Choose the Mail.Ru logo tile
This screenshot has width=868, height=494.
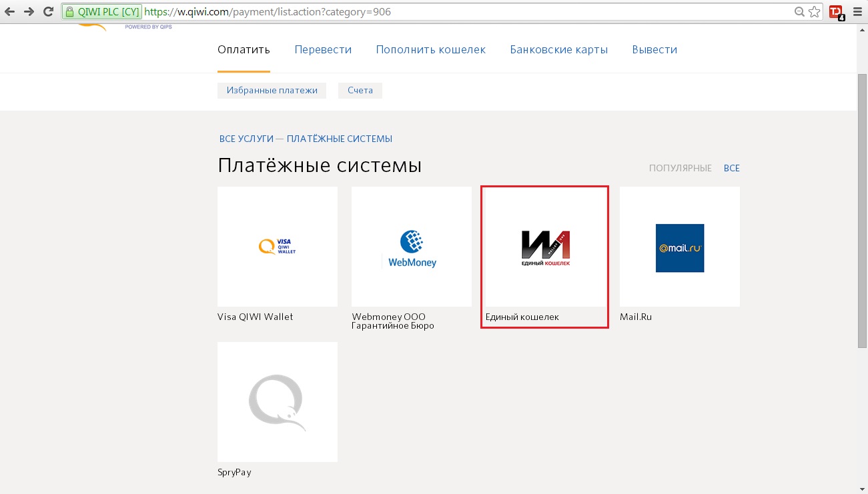pos(680,247)
